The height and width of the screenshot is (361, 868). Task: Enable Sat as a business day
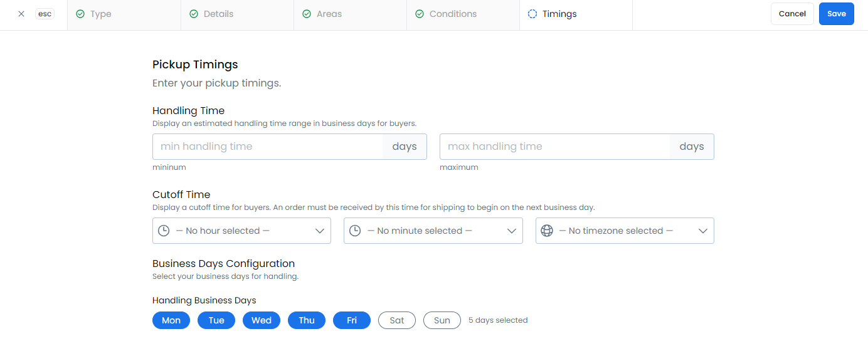(397, 320)
